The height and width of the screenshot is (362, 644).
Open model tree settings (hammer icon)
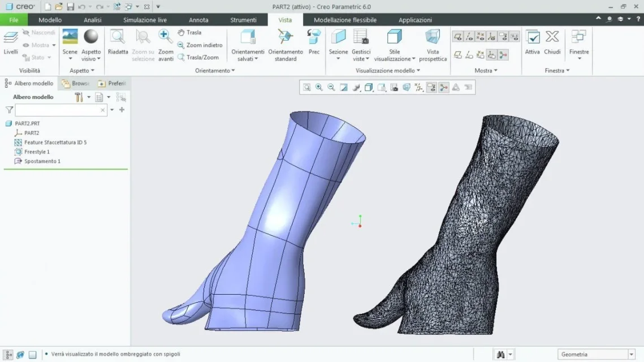[79, 97]
